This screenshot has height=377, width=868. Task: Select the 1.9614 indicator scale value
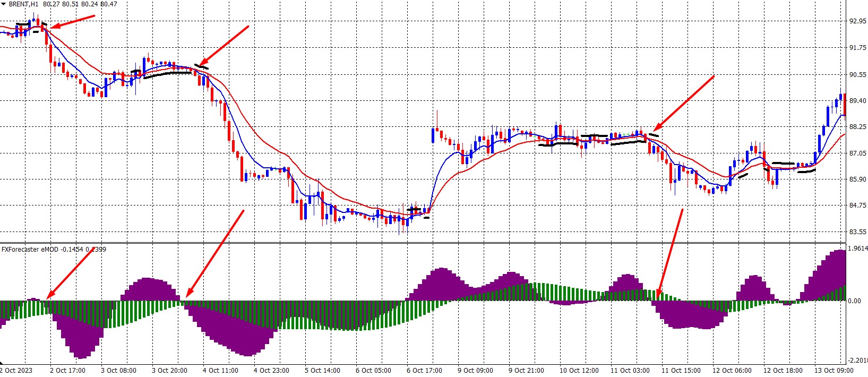pyautogui.click(x=858, y=249)
